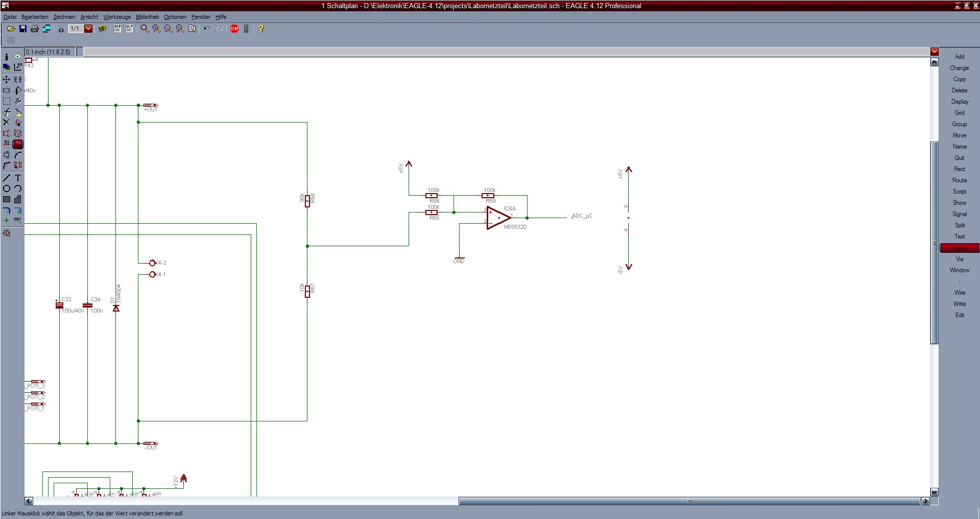Open the Werkzeuge menu
The width and height of the screenshot is (980, 519).
tap(117, 17)
